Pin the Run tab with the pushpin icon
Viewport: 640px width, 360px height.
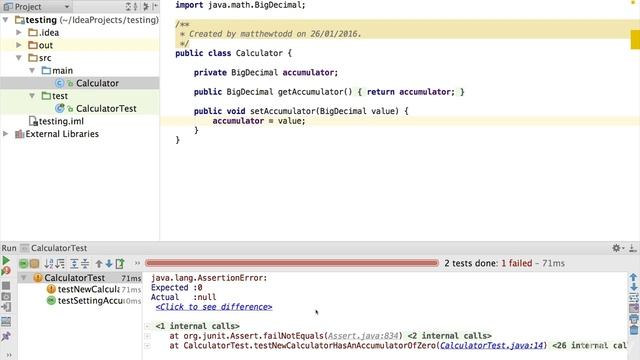6,336
